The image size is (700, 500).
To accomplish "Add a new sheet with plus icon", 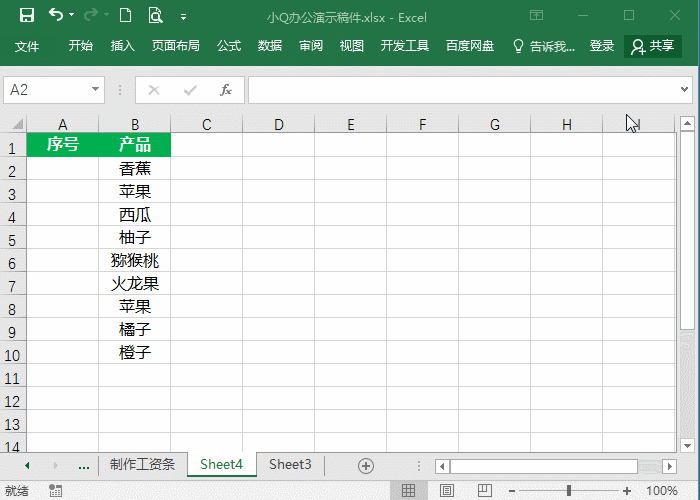I will 366,465.
